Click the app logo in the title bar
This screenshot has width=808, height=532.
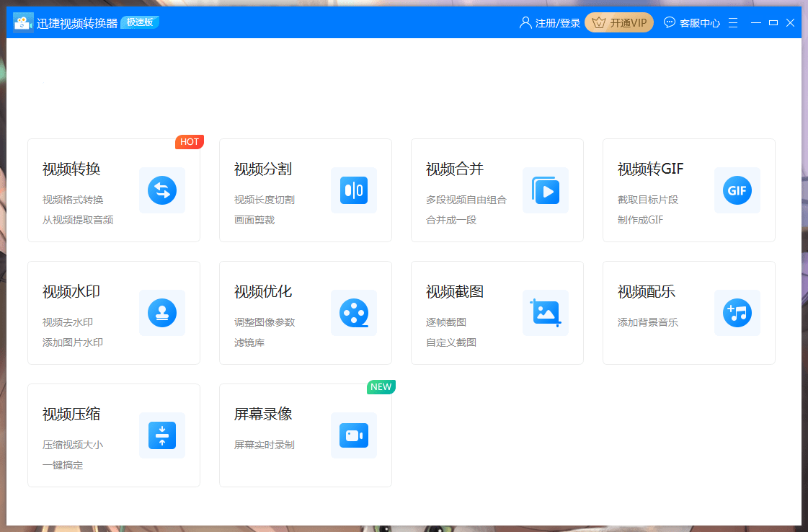[23, 22]
